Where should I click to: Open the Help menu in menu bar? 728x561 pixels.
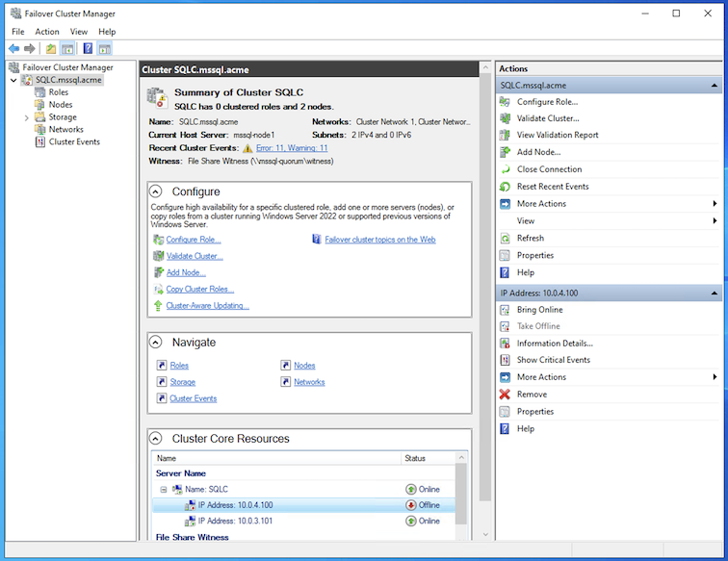107,32
